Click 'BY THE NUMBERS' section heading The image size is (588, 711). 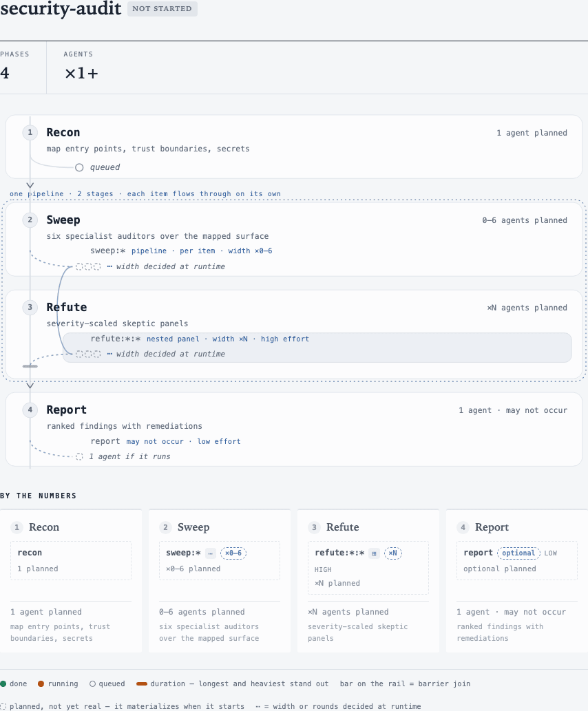click(x=38, y=496)
